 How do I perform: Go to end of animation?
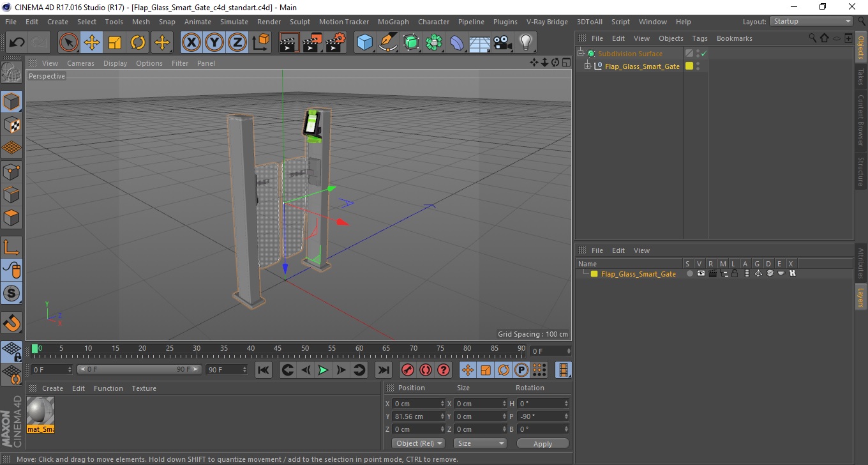(383, 370)
